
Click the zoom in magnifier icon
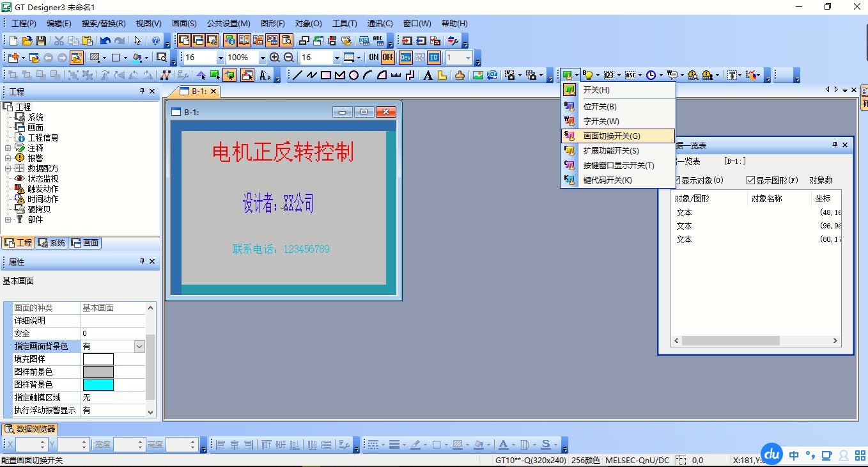point(275,57)
